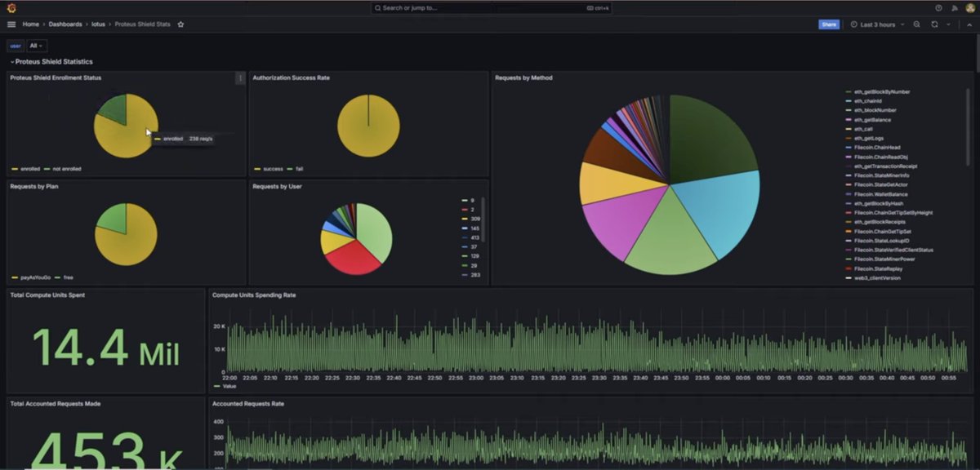This screenshot has height=470, width=980.
Task: Click the Requests by User panel title
Action: pos(277,187)
